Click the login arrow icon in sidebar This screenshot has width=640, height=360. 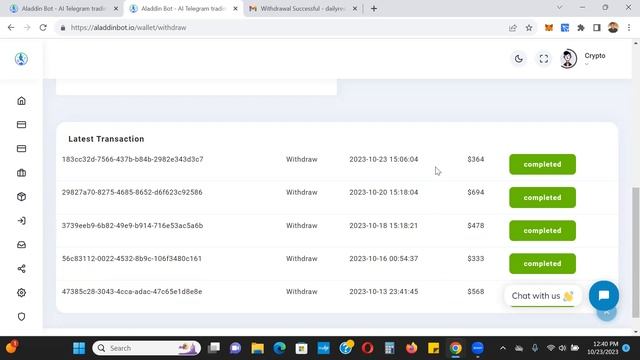(x=22, y=221)
